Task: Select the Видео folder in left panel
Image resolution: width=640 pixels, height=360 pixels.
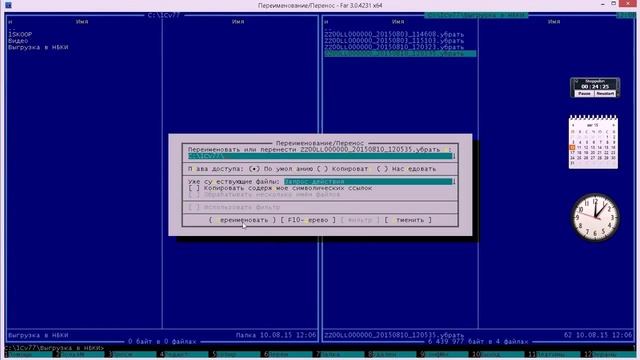Action: coord(18,41)
